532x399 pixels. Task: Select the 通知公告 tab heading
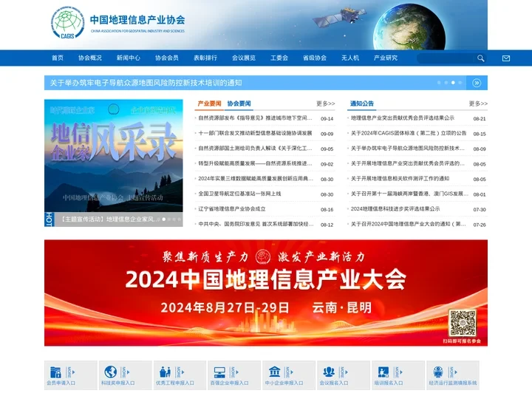click(x=361, y=103)
